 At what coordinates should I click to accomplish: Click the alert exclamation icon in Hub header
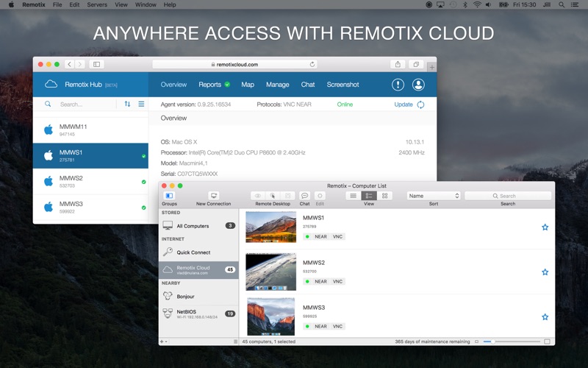coord(398,85)
